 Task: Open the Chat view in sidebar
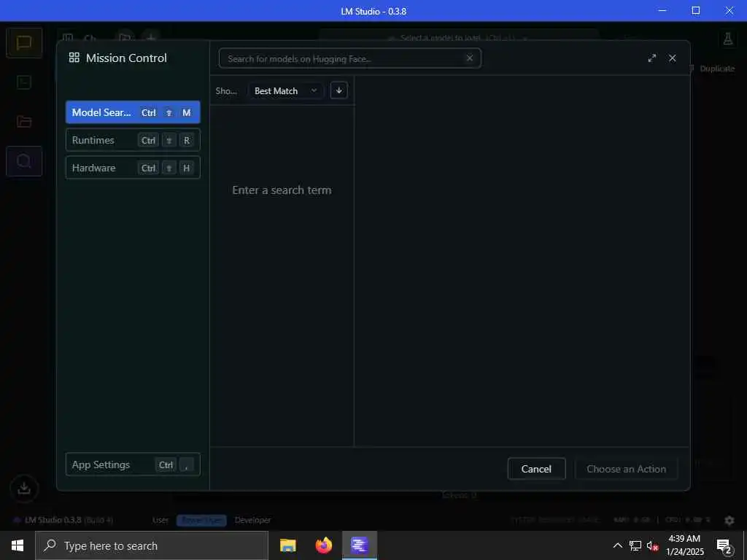(24, 43)
